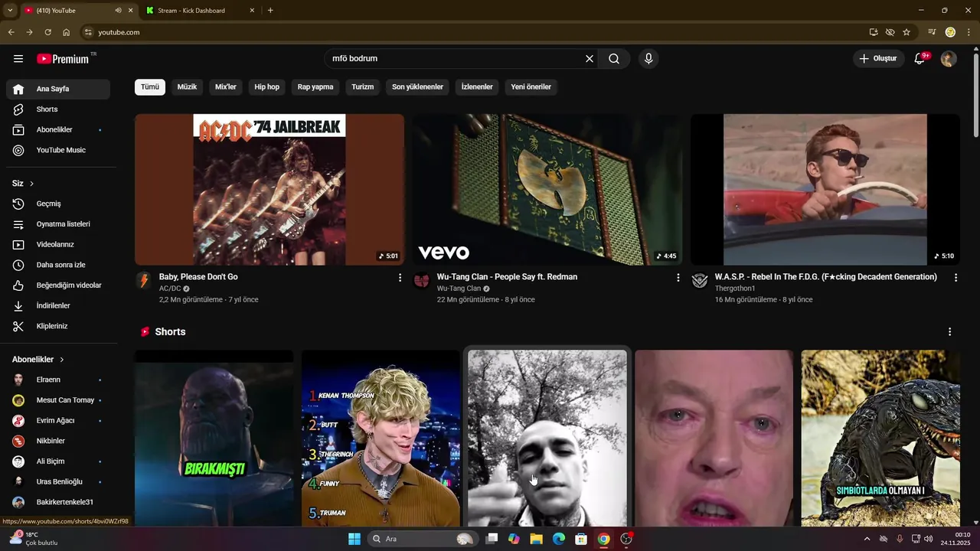Open Evrim Ağacı channel
The image size is (980, 551).
click(x=58, y=421)
